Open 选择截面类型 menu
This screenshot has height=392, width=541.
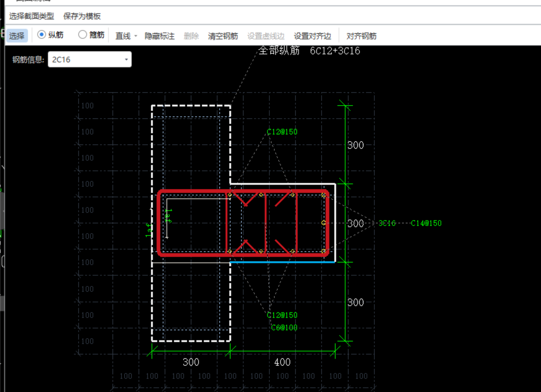pos(31,16)
